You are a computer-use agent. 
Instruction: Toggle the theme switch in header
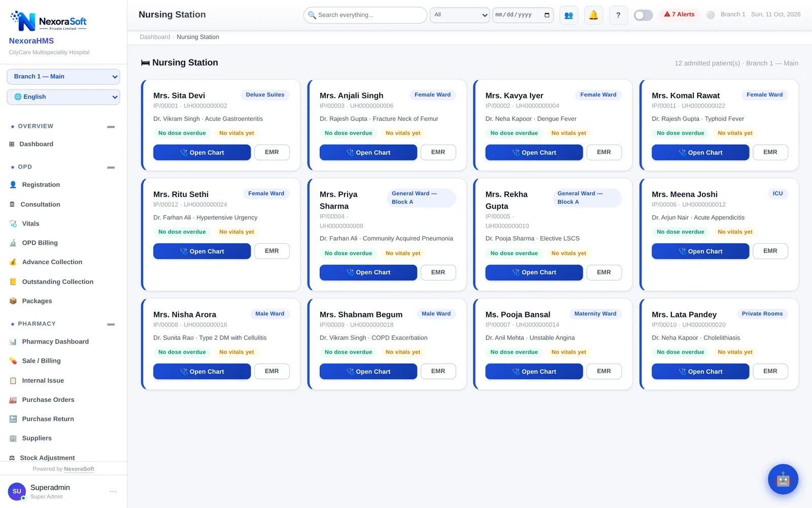coord(643,15)
